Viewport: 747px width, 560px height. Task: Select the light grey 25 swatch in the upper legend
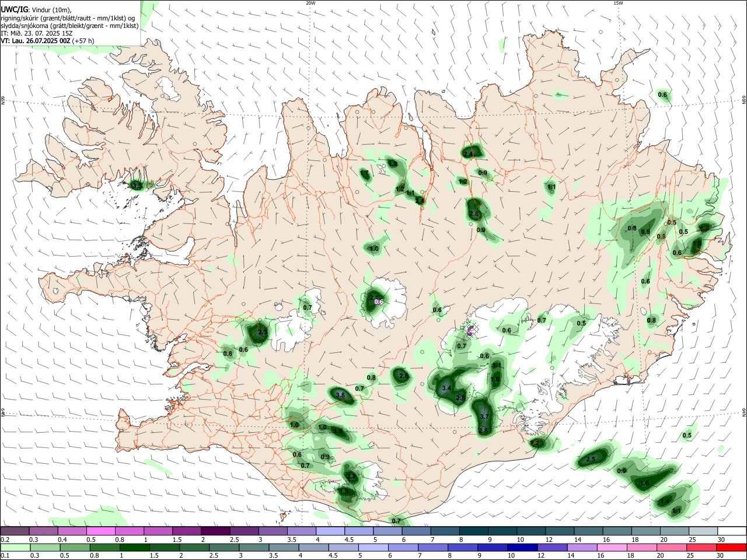coord(703,531)
